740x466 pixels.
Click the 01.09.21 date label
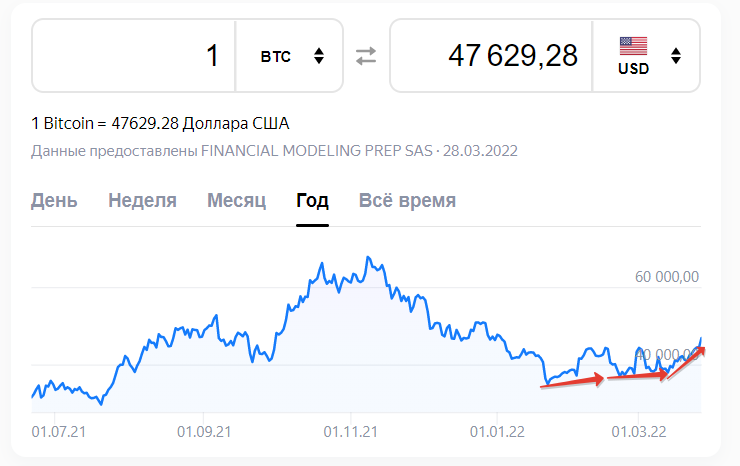pos(204,432)
